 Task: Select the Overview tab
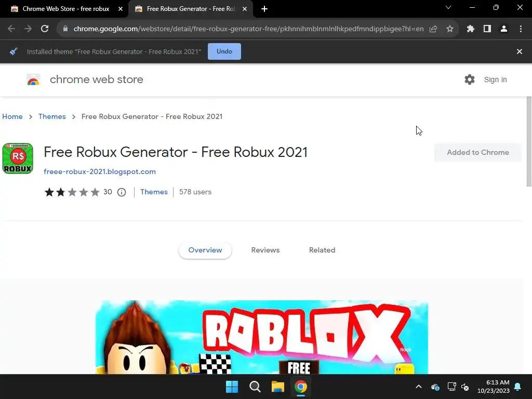[205, 250]
